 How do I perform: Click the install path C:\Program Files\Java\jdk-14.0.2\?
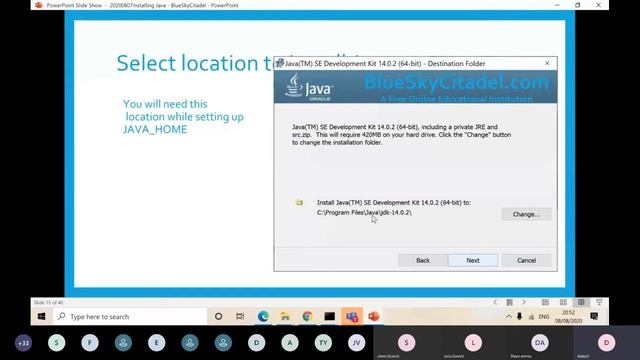[x=364, y=213]
